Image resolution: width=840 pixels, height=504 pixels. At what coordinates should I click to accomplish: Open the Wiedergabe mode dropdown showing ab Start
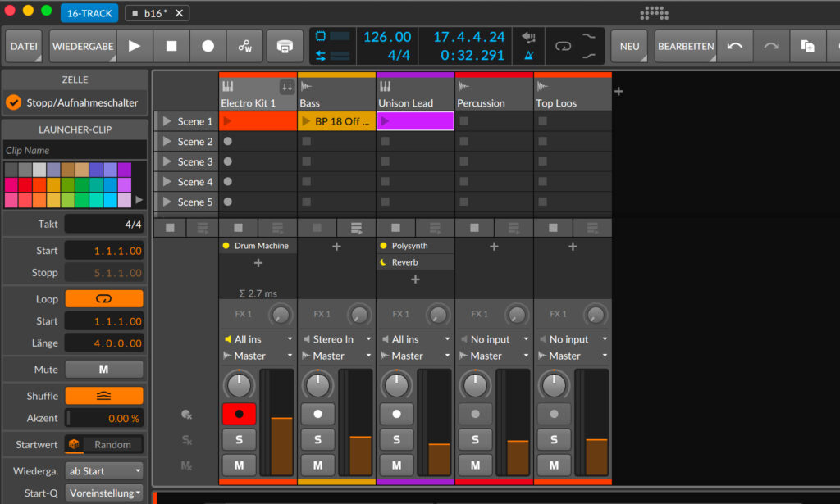pyautogui.click(x=104, y=471)
